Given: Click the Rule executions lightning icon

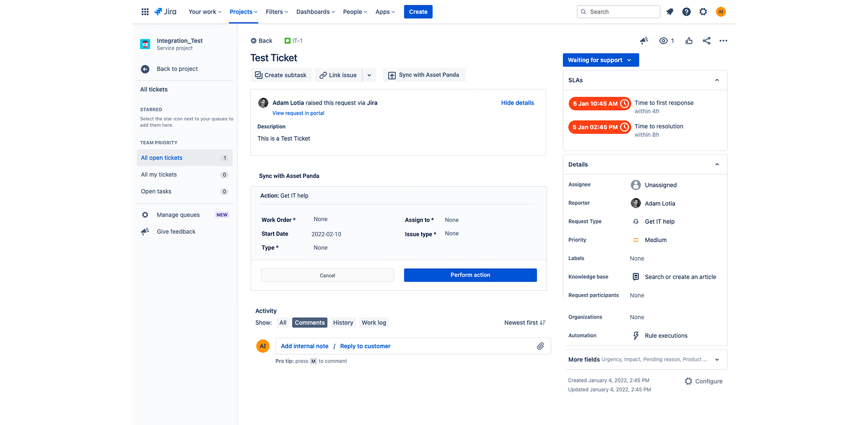Looking at the screenshot, I should (x=636, y=336).
